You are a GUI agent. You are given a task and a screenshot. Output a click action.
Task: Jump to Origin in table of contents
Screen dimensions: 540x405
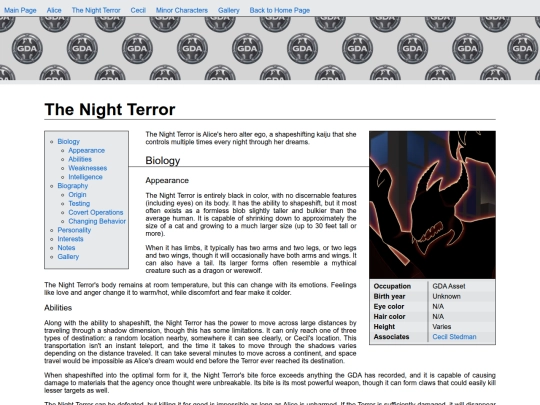(x=77, y=195)
